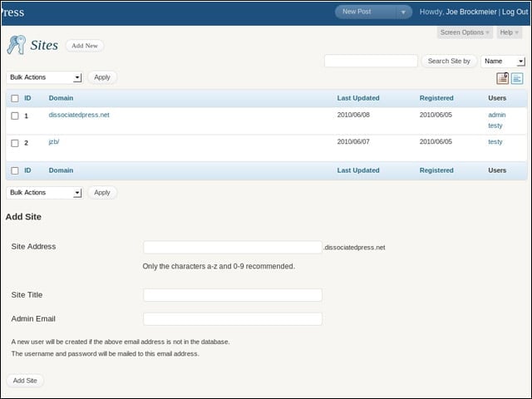532x399 pixels.
Task: Open the top Bulk Actions dropdown
Action: pyautogui.click(x=44, y=77)
